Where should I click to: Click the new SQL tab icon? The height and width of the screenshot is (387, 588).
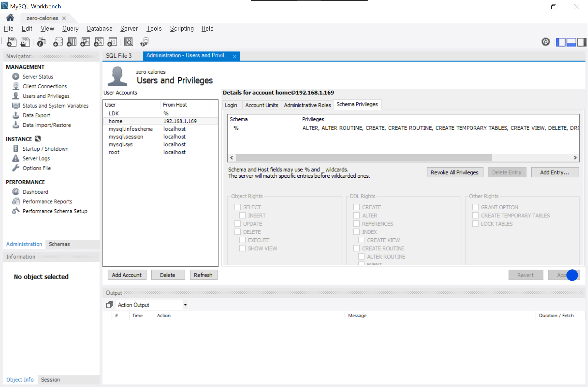click(x=12, y=42)
